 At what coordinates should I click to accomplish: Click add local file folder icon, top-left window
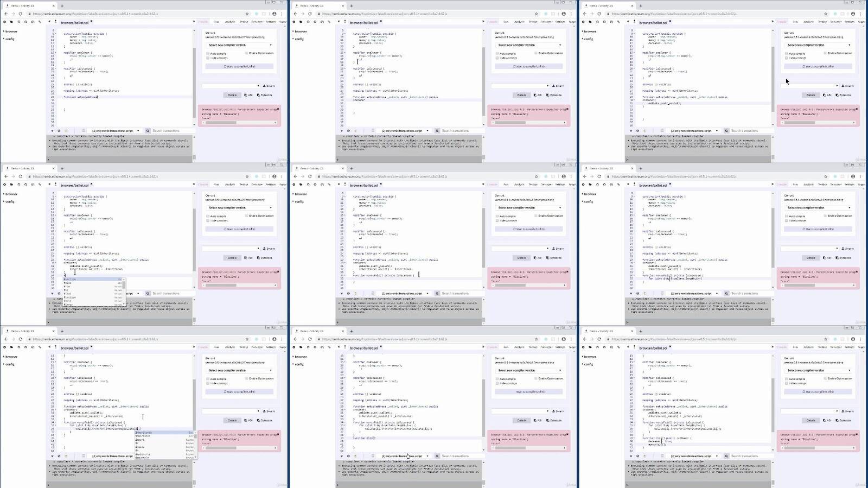(x=12, y=22)
